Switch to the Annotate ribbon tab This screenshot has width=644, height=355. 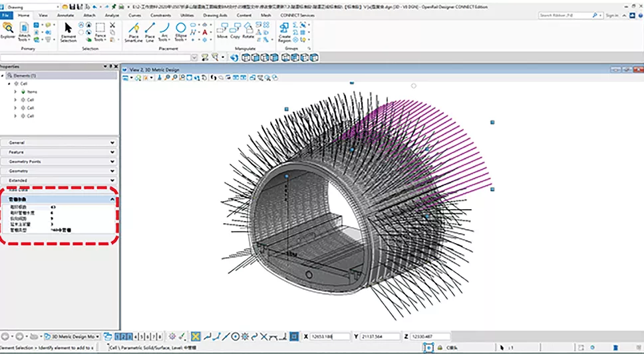tap(65, 15)
